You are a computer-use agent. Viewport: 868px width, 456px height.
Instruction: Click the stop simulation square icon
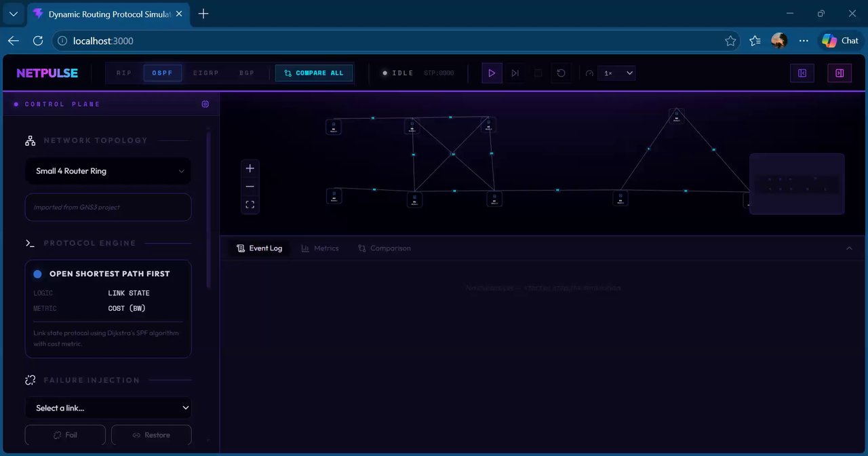click(538, 73)
